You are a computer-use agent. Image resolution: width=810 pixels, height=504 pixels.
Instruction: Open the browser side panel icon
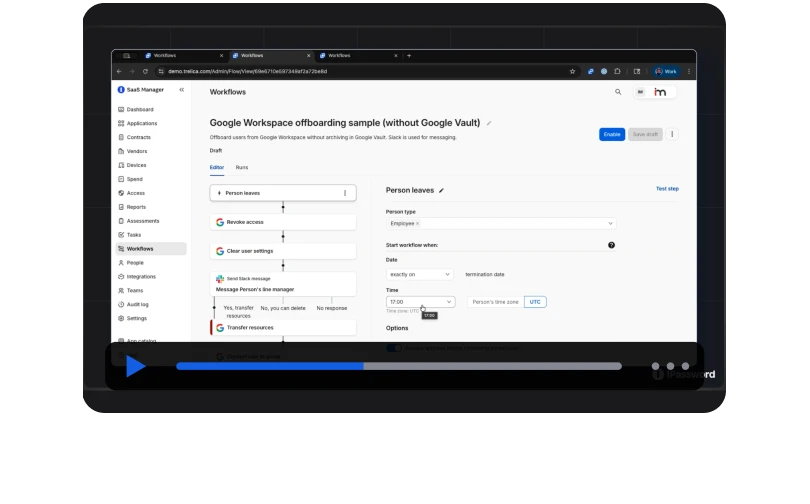637,72
